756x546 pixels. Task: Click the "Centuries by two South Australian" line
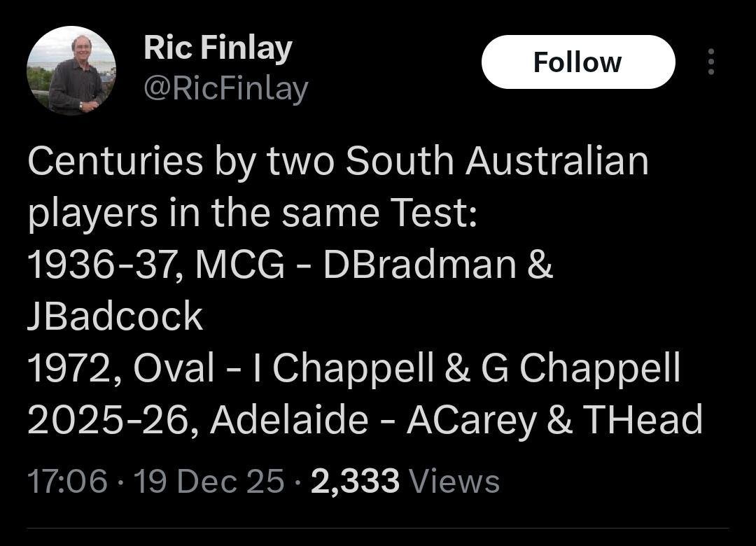pyautogui.click(x=338, y=160)
